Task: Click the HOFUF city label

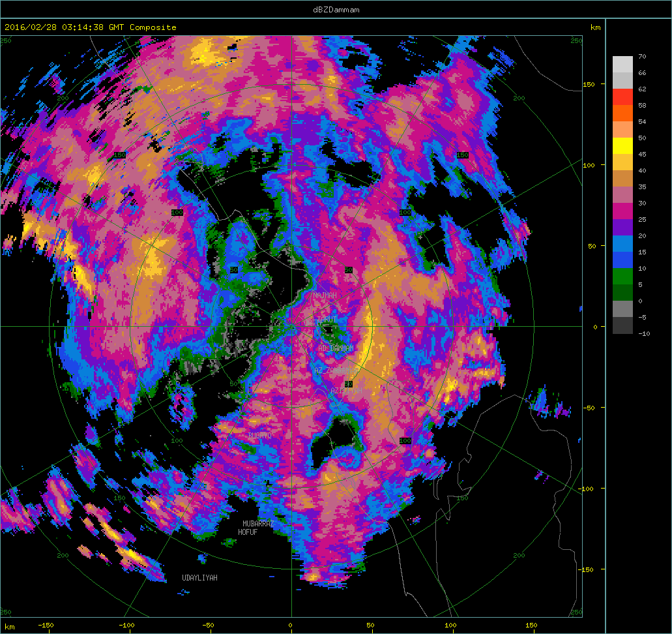Action: tap(248, 532)
